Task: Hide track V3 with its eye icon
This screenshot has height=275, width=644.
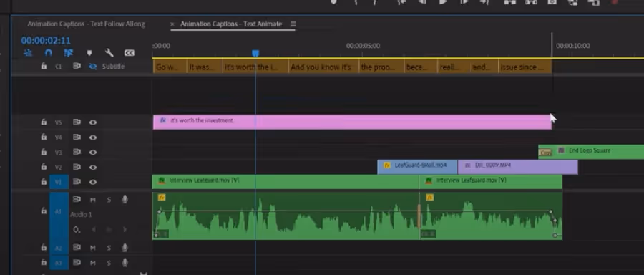Action: [93, 152]
